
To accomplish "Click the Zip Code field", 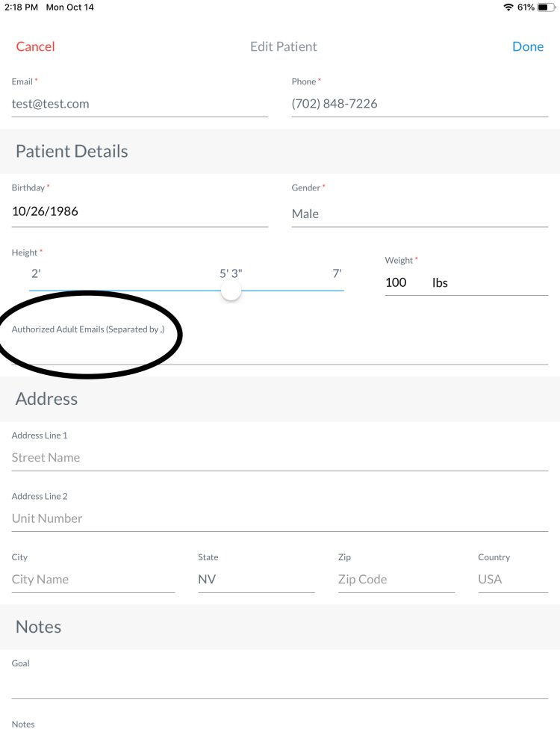I will click(396, 579).
